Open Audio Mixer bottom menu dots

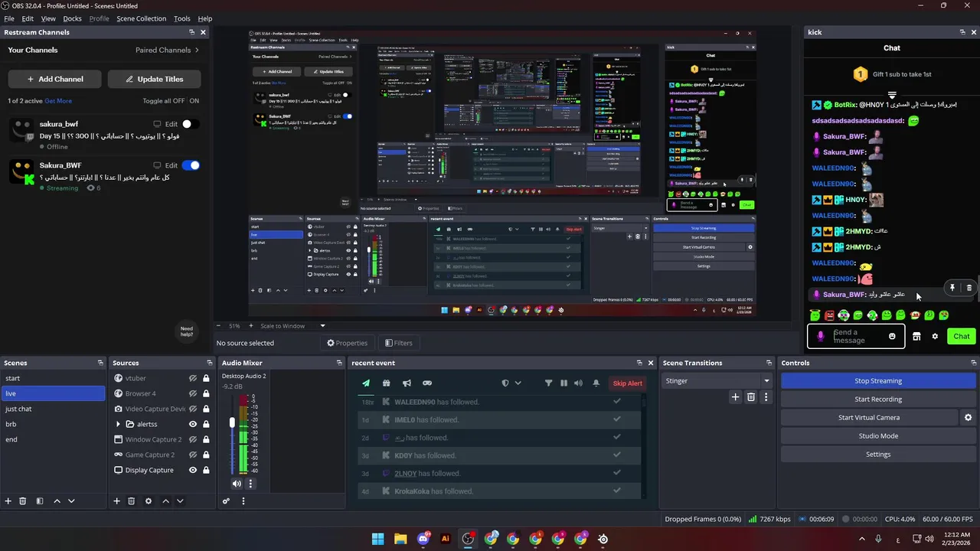[x=243, y=501]
